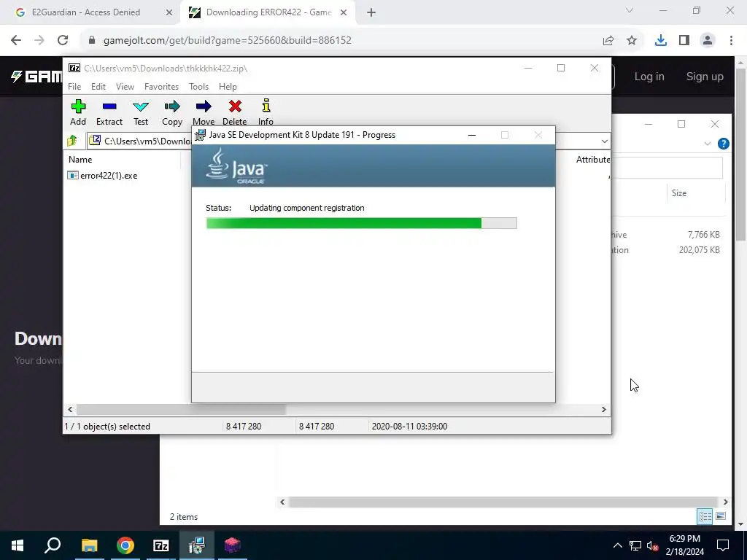Open File Explorer help icon
Viewport: 747px width, 560px height.
(x=723, y=144)
